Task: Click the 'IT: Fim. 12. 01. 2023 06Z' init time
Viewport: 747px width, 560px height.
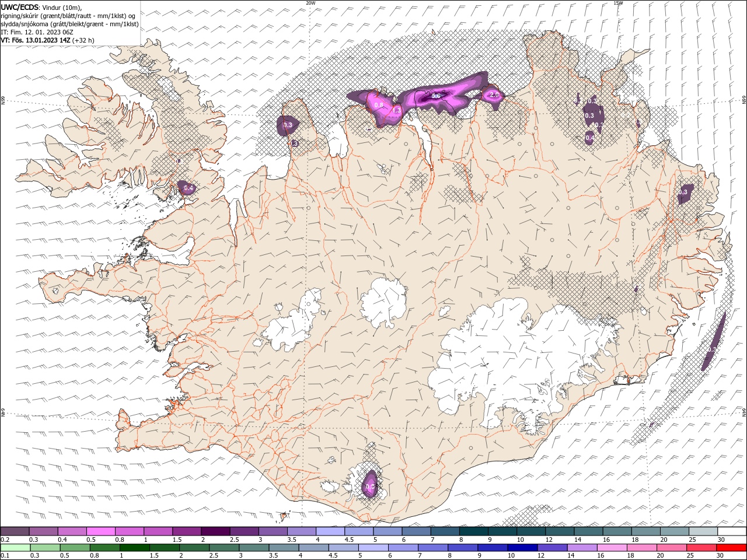Action: click(36, 32)
